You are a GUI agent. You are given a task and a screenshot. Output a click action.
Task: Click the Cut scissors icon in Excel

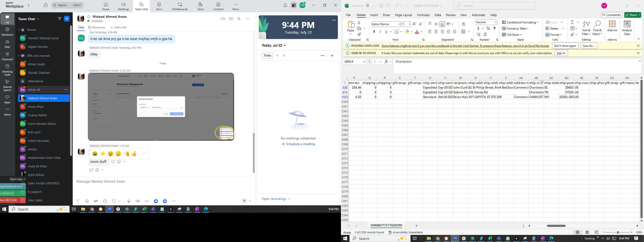point(359,22)
